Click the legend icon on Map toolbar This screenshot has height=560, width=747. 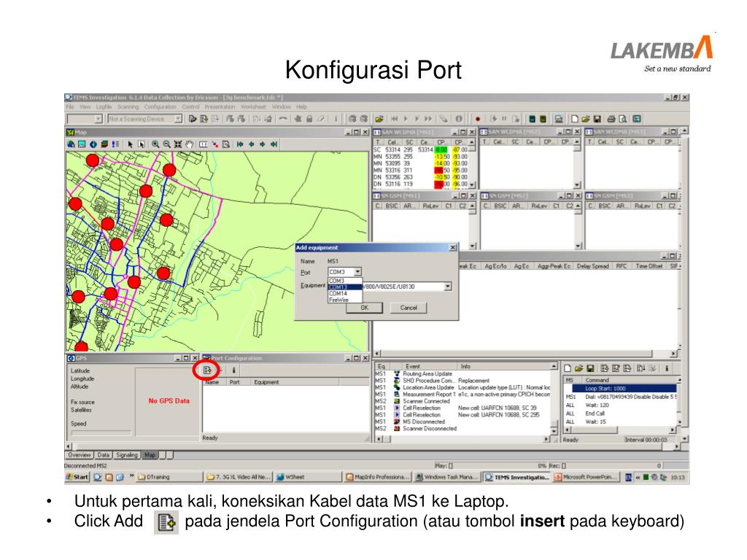pos(115,144)
